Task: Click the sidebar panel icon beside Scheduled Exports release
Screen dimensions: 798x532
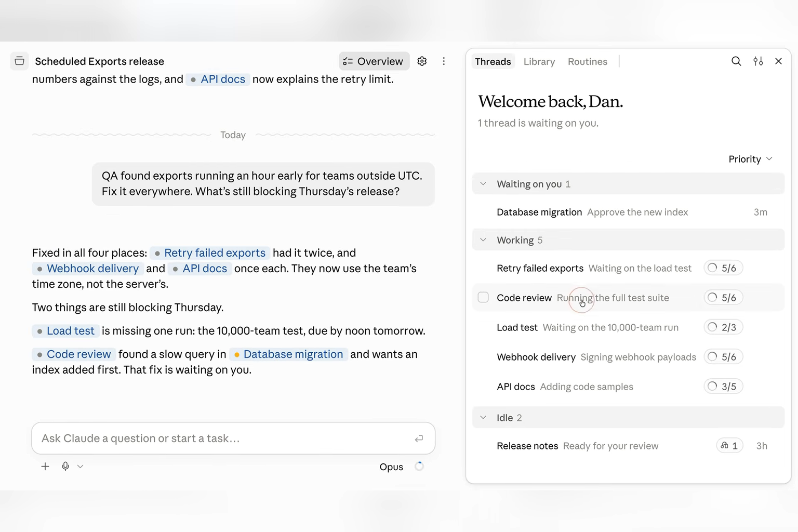Action: (19, 61)
